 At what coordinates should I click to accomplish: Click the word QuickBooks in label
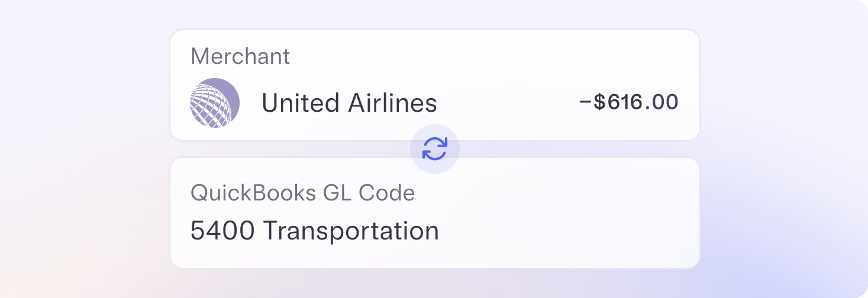253,193
